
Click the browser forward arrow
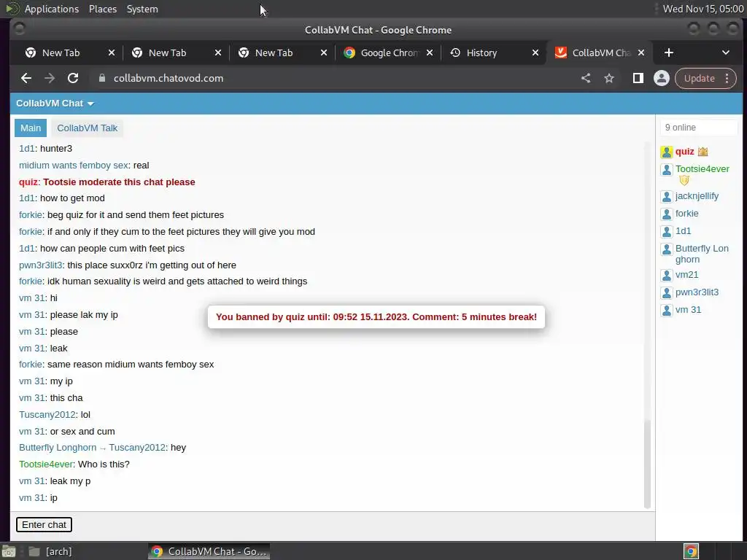click(50, 78)
